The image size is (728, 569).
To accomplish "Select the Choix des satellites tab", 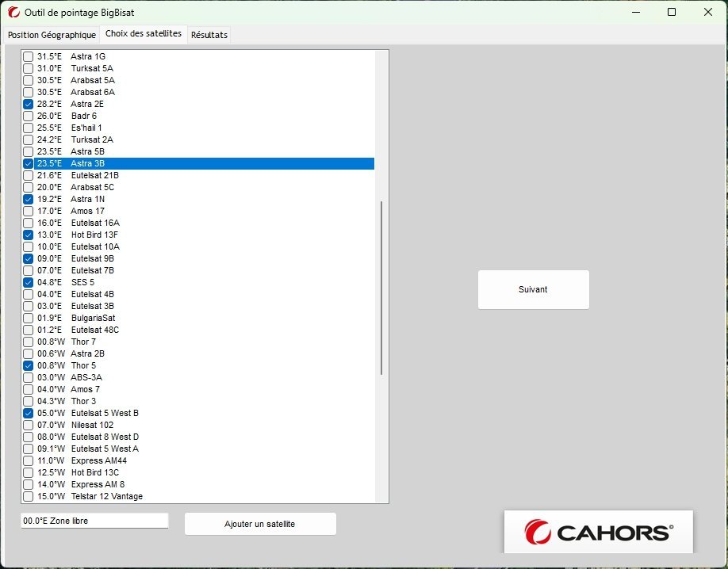I will pos(144,34).
